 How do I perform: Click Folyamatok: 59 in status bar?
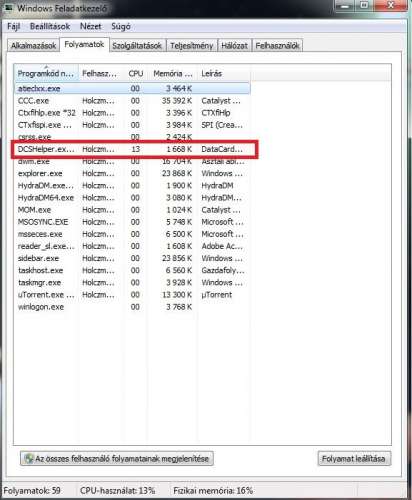coord(32,491)
